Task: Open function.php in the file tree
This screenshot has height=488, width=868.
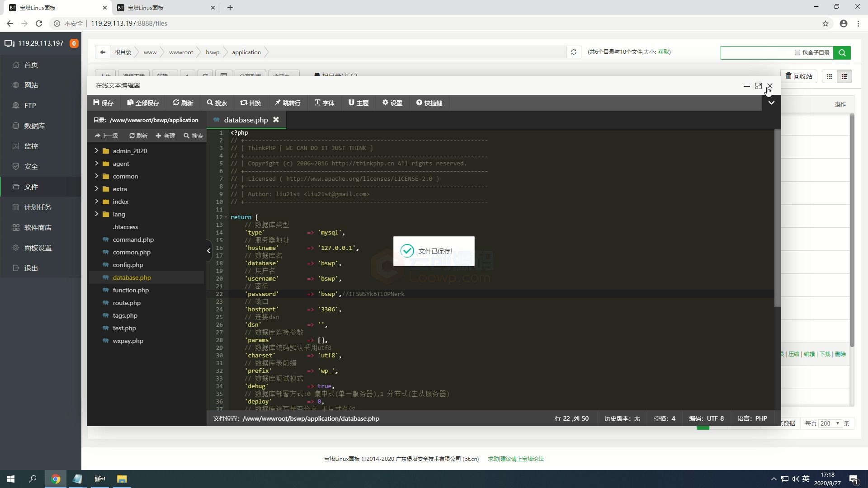Action: pos(131,290)
